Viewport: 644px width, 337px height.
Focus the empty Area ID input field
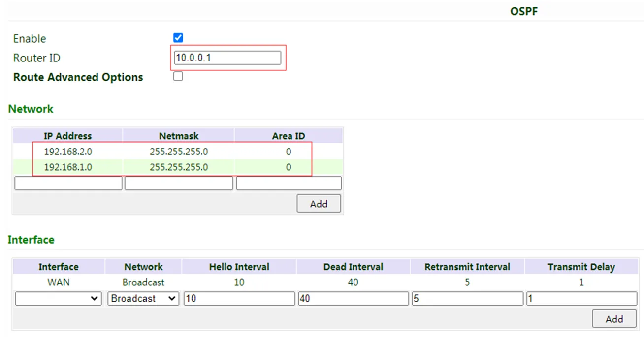(x=289, y=183)
